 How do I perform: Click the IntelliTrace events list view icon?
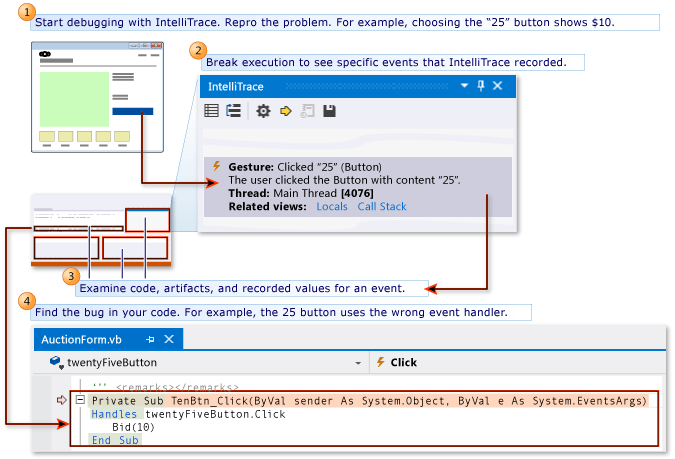[212, 111]
